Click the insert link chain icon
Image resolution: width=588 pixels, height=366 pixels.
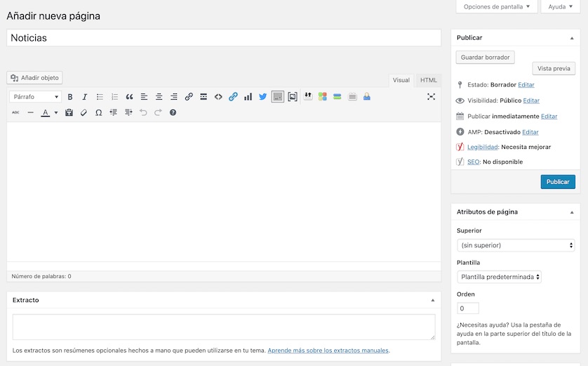(189, 97)
